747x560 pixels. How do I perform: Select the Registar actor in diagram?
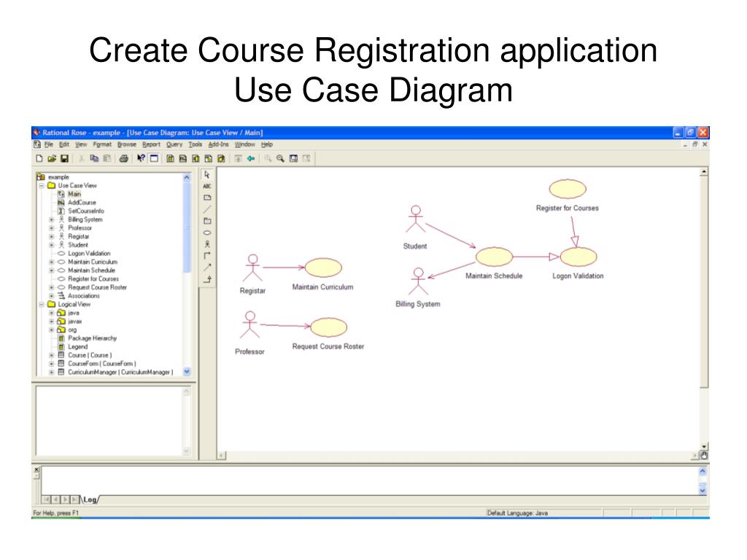pos(252,268)
